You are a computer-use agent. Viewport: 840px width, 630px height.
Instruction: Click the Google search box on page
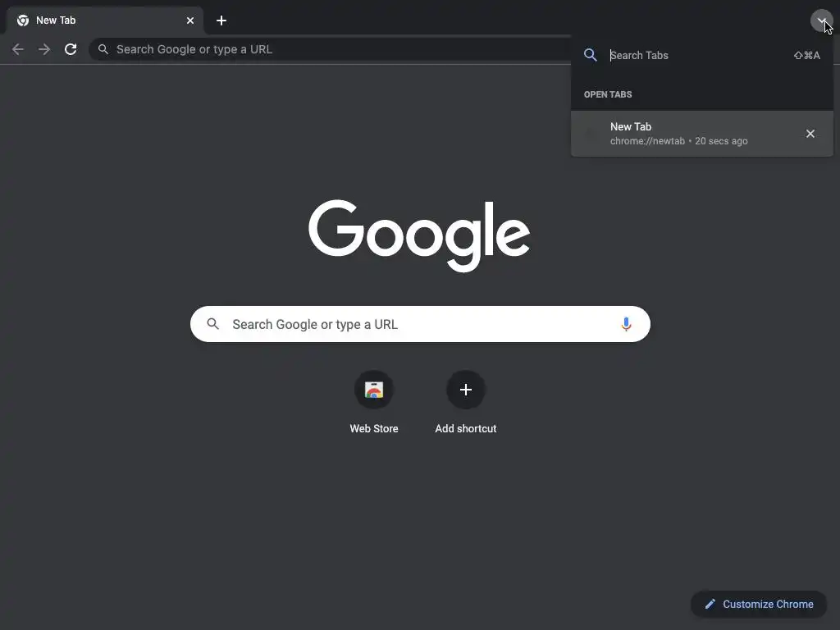pos(420,324)
